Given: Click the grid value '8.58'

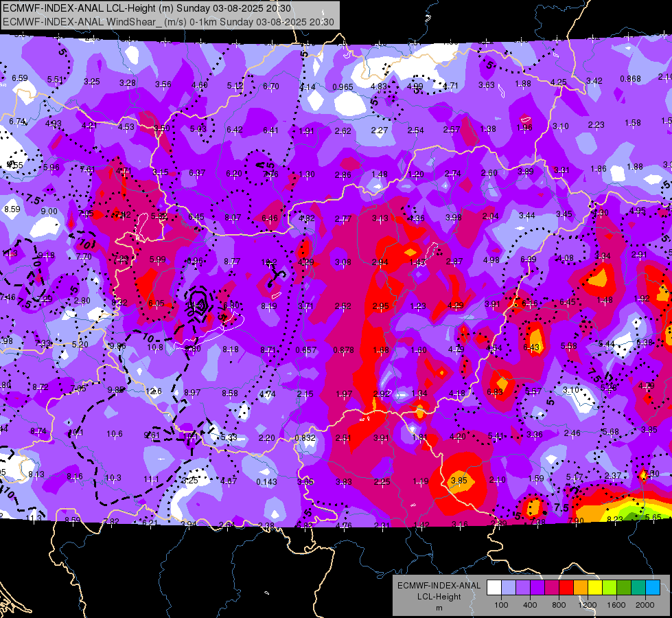Looking at the screenshot, I should [x=230, y=393].
